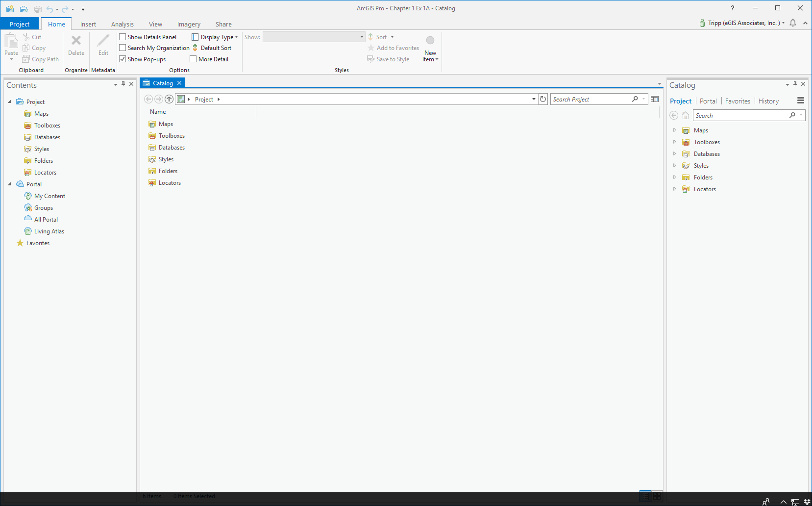Open the New Item dropdown arrow
This screenshot has width=812, height=506.
click(x=437, y=59)
